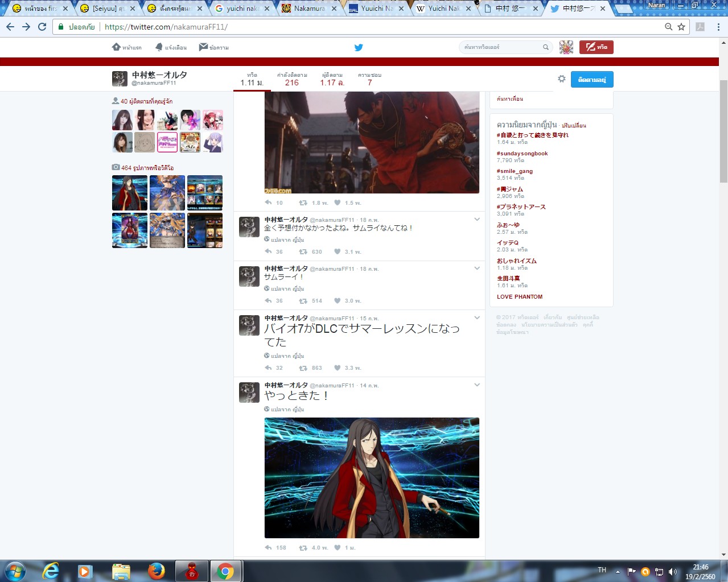The width and height of the screenshot is (728, 582).
Task: Click the volume speaker tray icon
Action: point(673,572)
